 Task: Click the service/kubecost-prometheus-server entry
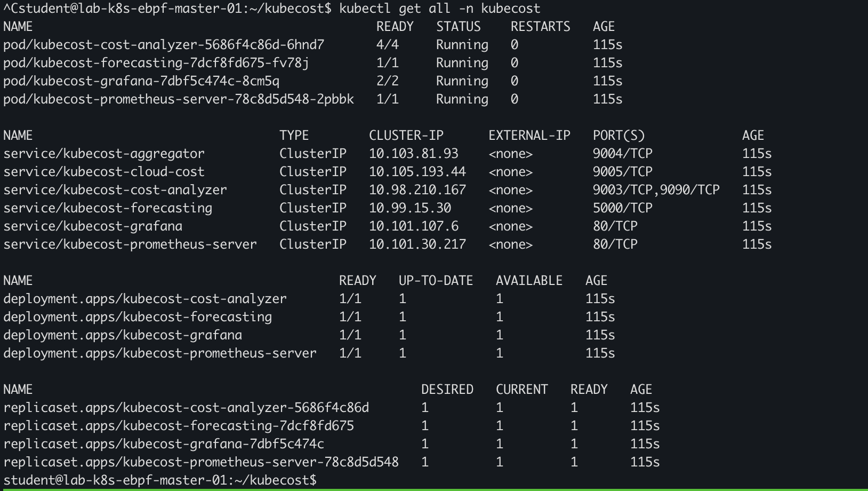click(x=130, y=244)
